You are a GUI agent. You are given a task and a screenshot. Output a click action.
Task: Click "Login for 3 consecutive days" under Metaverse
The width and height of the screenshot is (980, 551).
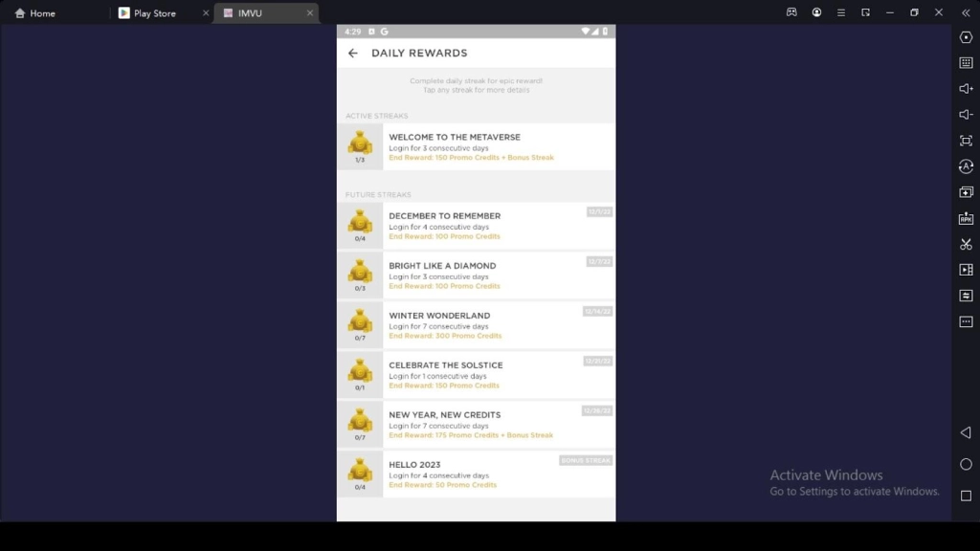(x=438, y=148)
